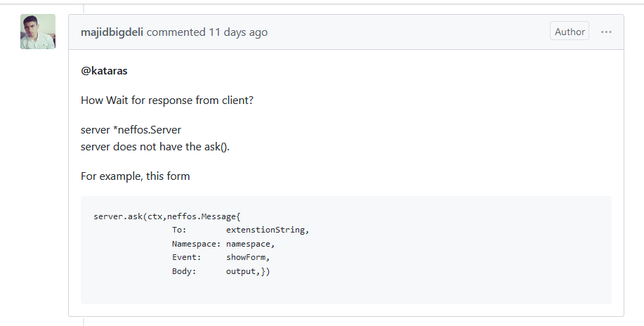The image size is (644, 326).
Task: Click the "For example, this form" paragraph
Action: (136, 176)
